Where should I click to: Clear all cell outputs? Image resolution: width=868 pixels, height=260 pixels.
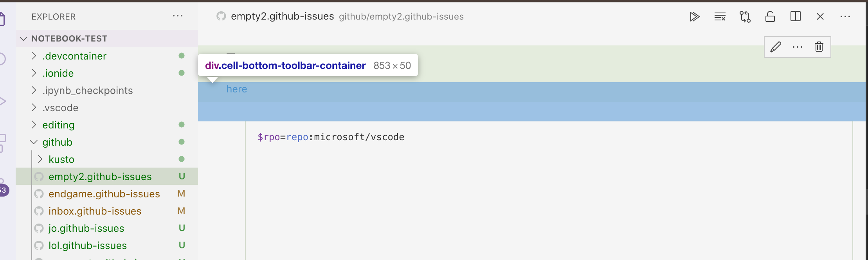point(720,17)
